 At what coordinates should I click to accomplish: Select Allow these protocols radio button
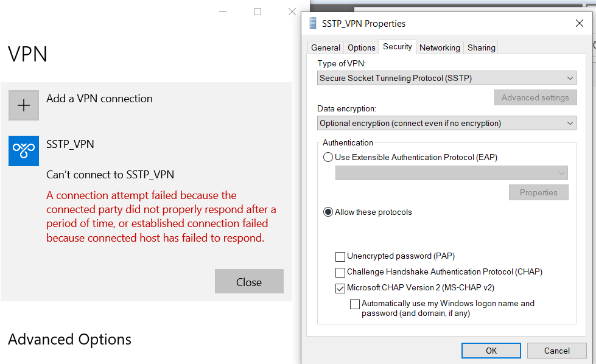[x=329, y=212]
